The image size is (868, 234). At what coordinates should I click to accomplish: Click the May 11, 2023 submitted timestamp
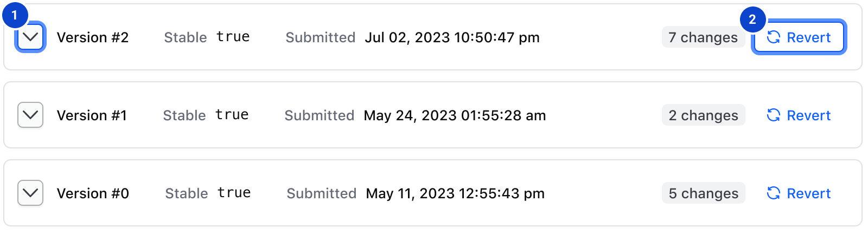tap(455, 193)
